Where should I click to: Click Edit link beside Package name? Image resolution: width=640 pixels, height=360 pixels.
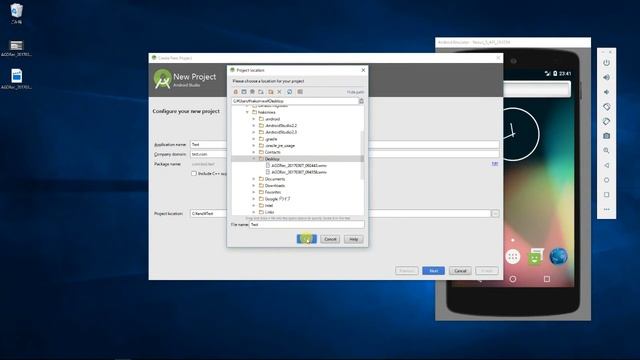[495, 164]
